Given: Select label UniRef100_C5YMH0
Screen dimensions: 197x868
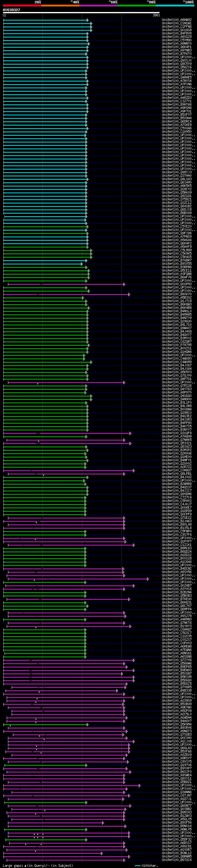Looking at the screenshot, I should (x=177, y=40).
